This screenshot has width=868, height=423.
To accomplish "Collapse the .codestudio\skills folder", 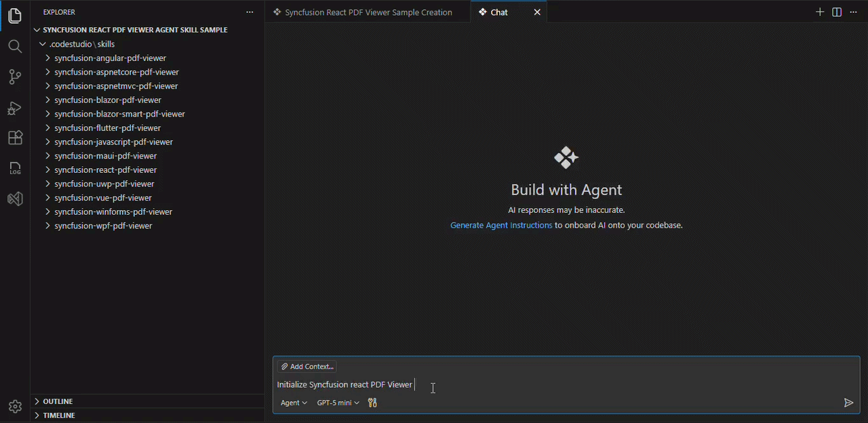I will (x=148, y=44).
